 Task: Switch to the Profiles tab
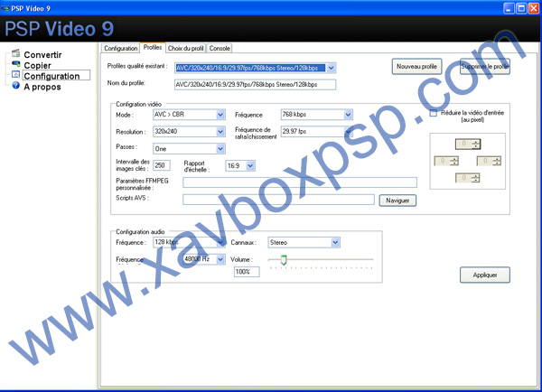pos(153,47)
